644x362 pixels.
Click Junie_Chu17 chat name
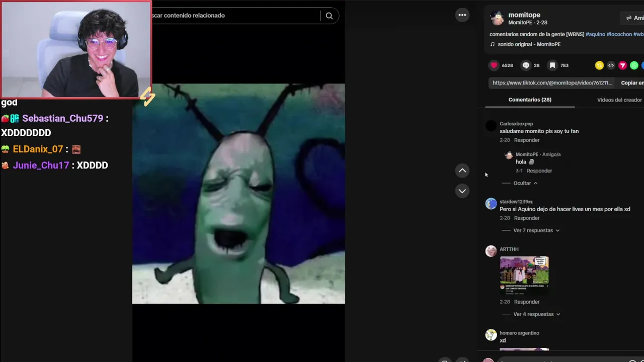41,165
